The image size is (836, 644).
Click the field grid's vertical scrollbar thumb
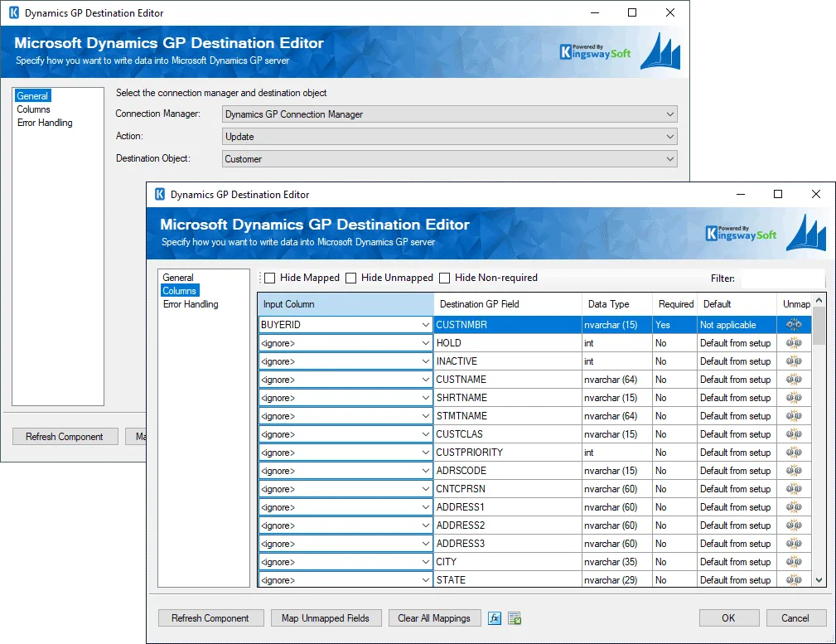[x=819, y=325]
